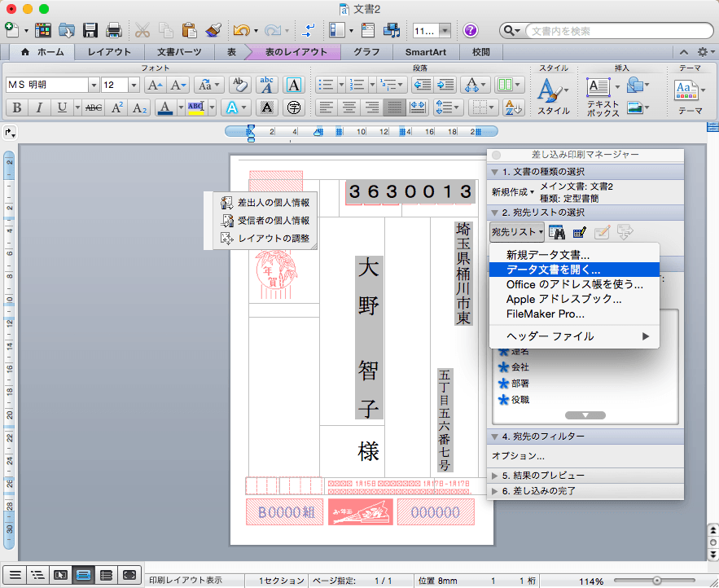Click the scroll-down arrow in field list

pos(585,415)
